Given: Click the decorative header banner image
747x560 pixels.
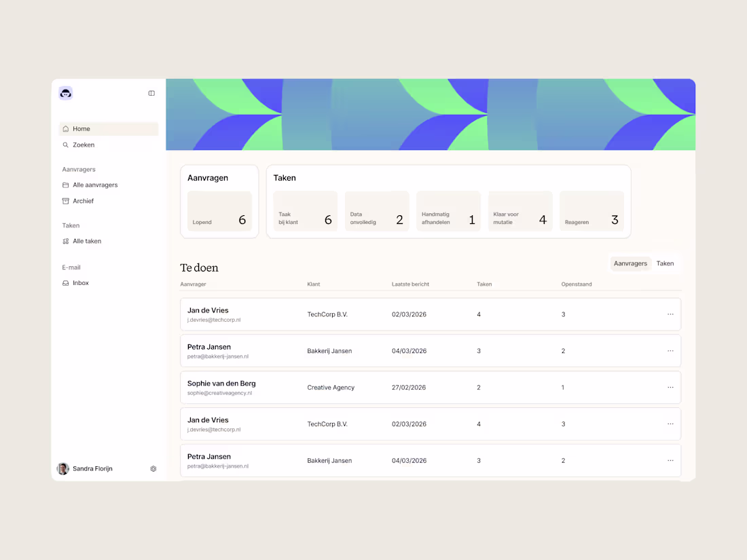Looking at the screenshot, I should 431,114.
